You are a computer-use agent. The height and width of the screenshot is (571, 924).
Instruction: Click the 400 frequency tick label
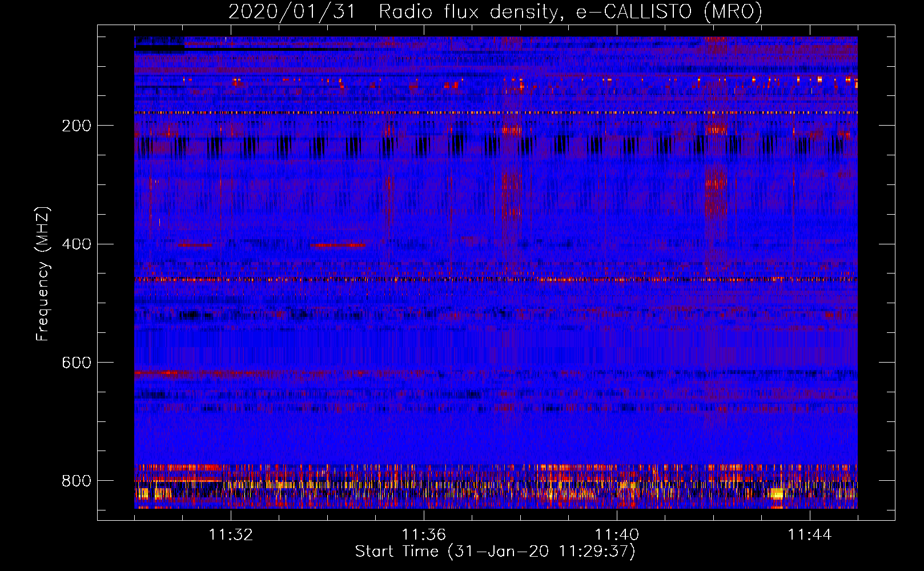[x=76, y=244]
